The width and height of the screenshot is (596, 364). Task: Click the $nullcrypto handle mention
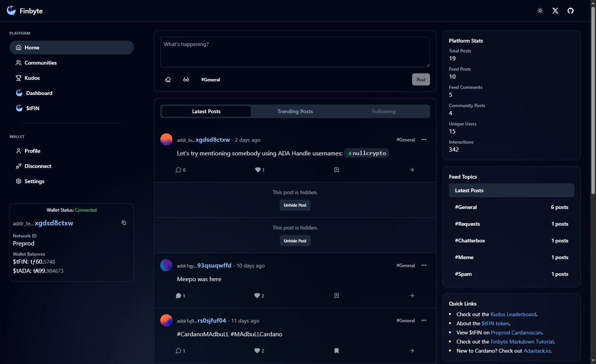(367, 153)
